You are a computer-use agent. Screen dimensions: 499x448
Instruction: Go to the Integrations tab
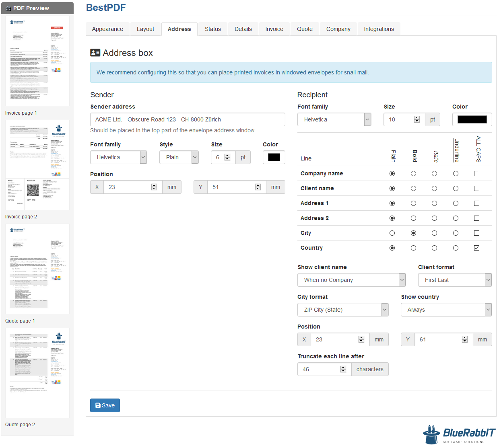[379, 29]
